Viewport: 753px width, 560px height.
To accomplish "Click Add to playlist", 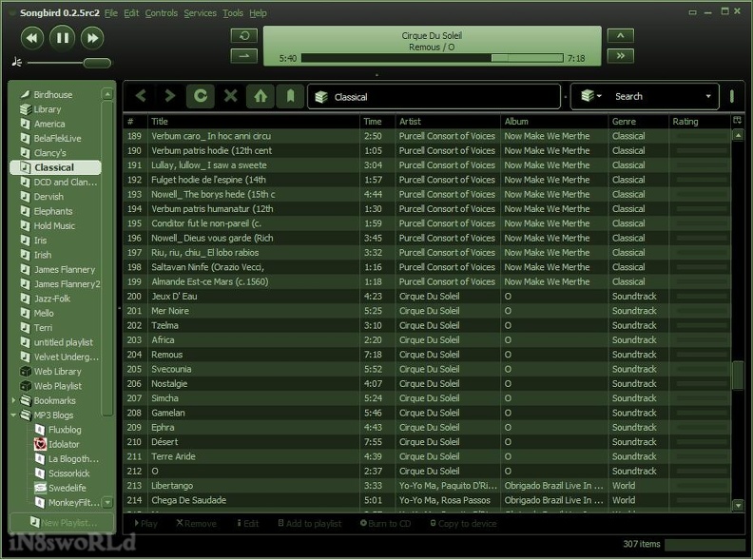I will coord(310,524).
